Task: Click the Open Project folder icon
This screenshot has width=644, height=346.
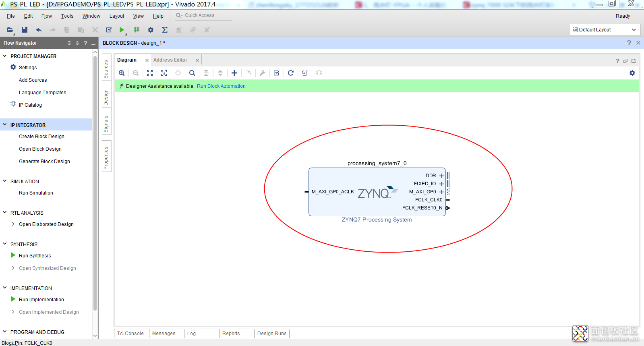Action: click(x=10, y=30)
